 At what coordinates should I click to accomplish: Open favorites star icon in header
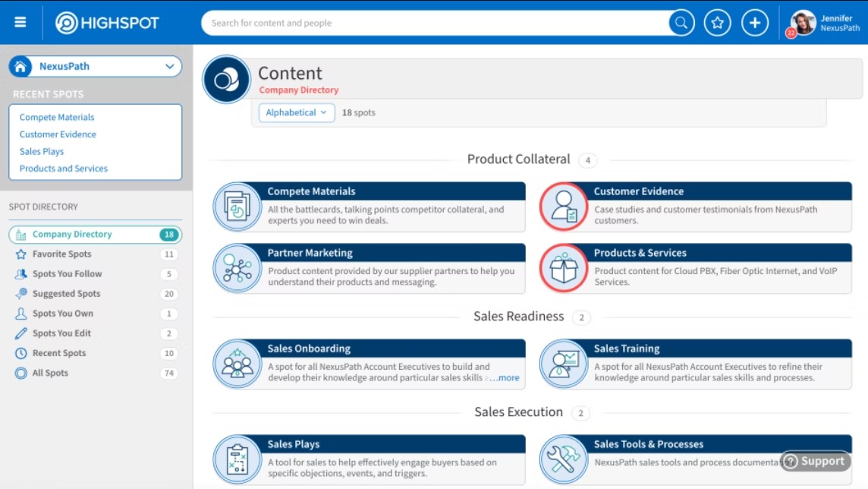[x=718, y=23]
